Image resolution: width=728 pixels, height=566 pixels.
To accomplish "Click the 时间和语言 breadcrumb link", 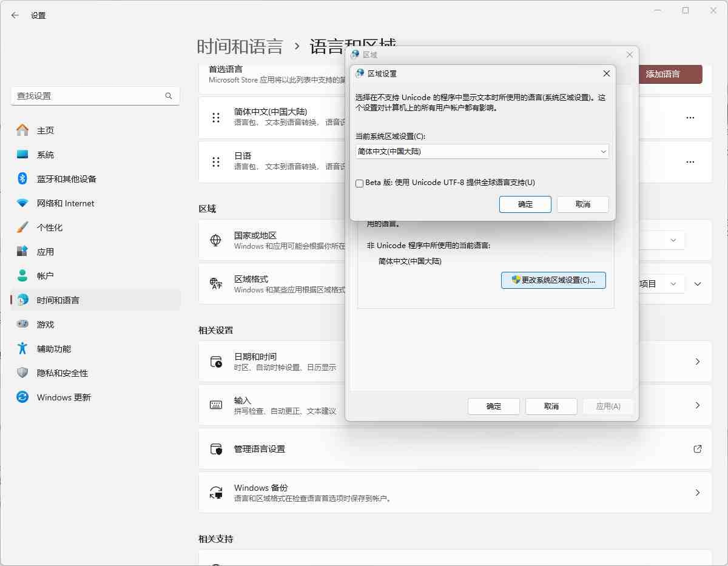I will click(x=240, y=47).
